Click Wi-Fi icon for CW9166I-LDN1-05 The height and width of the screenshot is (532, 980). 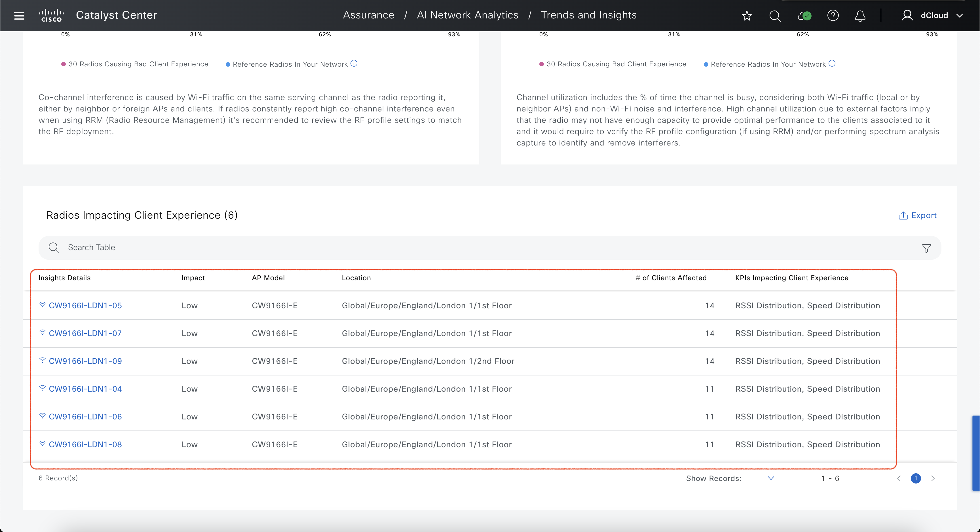click(42, 305)
